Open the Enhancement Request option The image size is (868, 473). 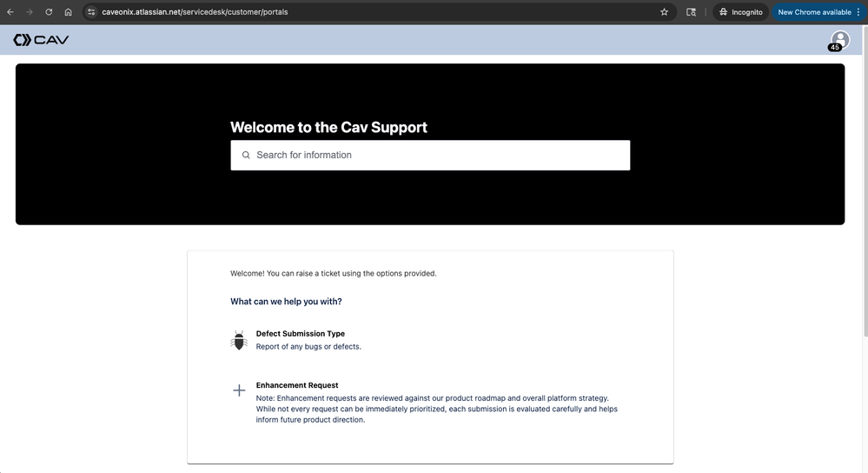tap(296, 385)
